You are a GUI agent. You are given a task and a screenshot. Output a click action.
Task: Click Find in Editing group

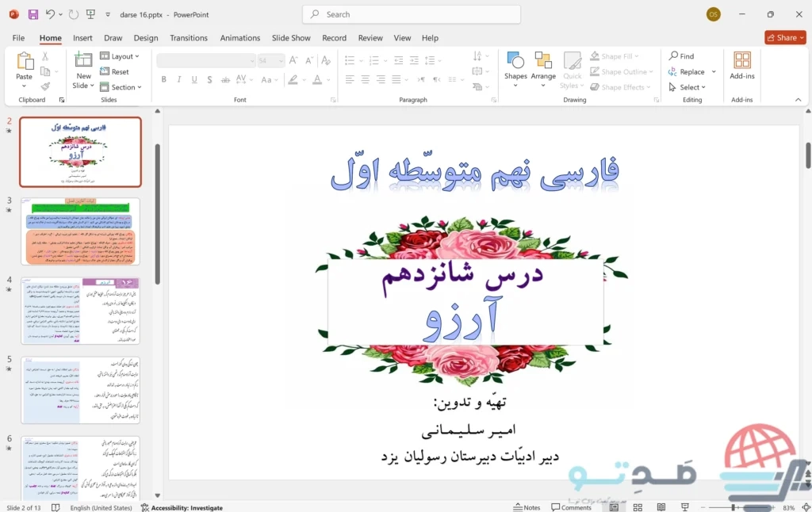681,56
